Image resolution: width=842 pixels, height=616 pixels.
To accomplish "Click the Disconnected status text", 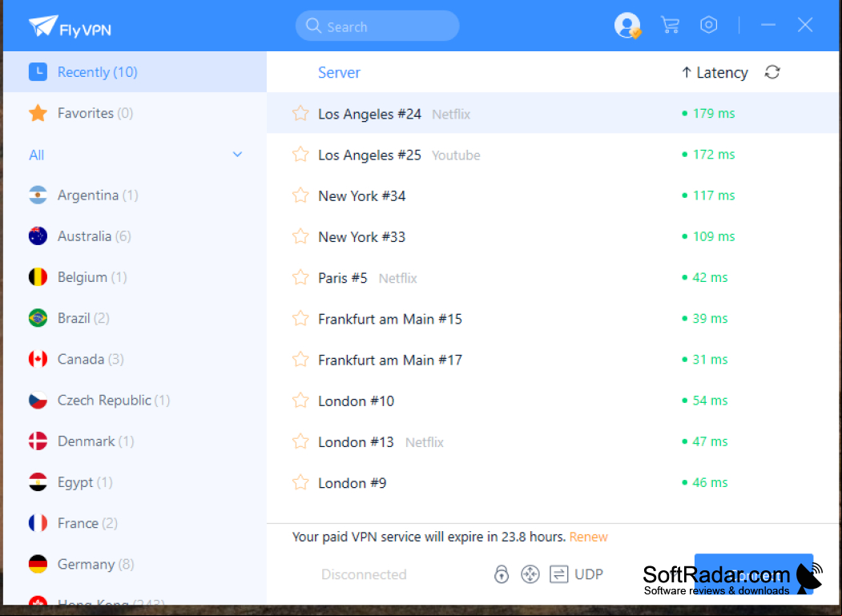I will point(364,574).
